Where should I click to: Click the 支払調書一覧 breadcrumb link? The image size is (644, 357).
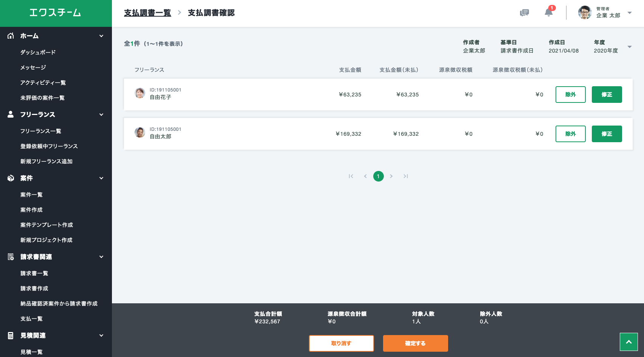click(147, 13)
